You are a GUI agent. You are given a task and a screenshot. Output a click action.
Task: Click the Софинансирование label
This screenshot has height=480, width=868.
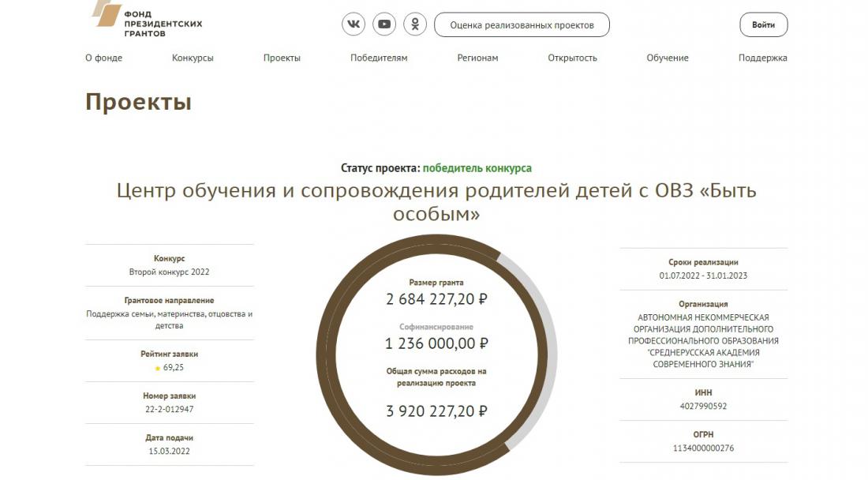click(436, 327)
